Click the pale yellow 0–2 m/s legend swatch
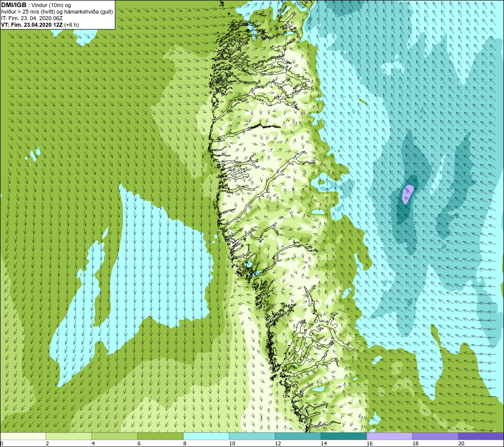Viewport: 504px width, 447px height. (23, 436)
